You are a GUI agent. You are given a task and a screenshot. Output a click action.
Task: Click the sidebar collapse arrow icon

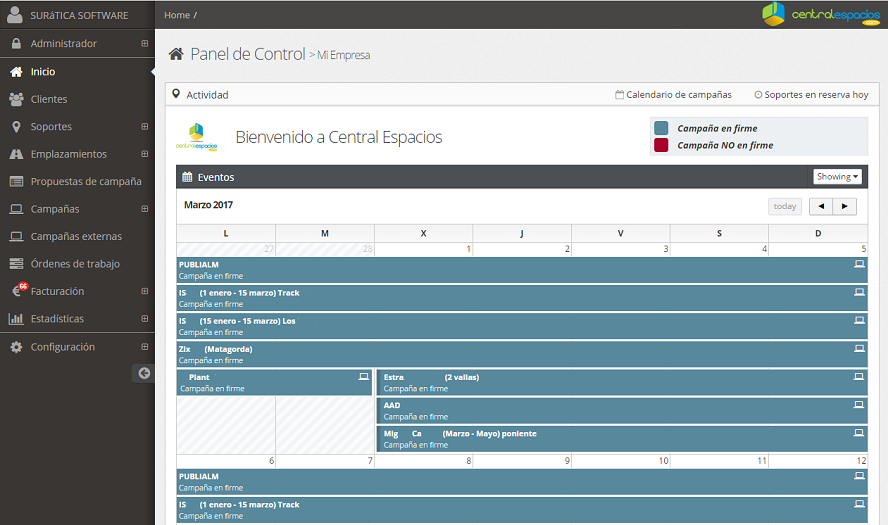(x=144, y=373)
